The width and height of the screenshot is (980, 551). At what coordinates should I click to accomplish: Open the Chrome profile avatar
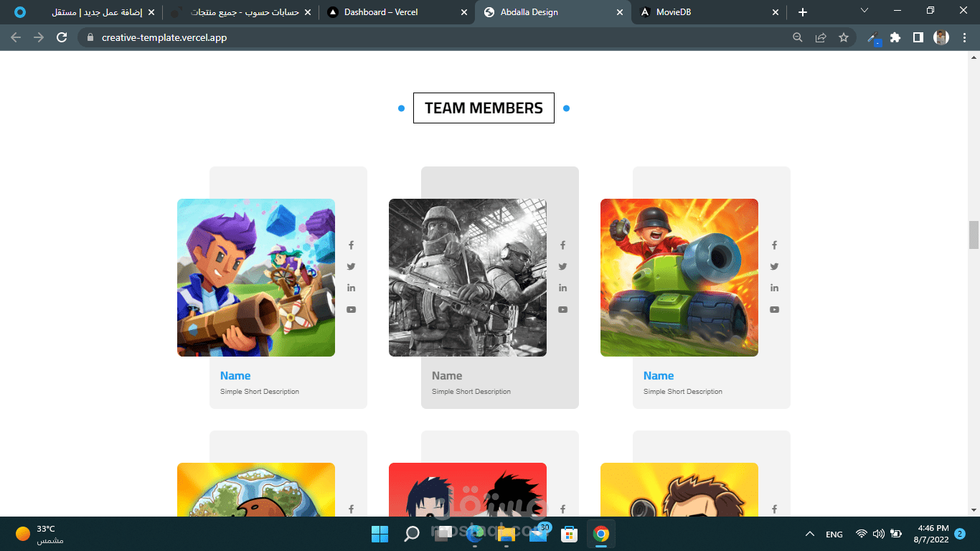(x=941, y=37)
